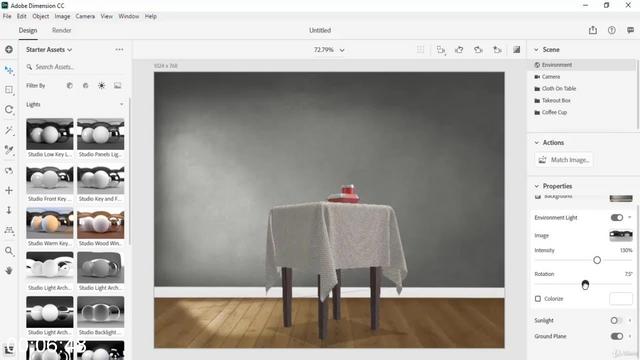Image resolution: width=640 pixels, height=360 pixels.
Task: Collapse the Scene panel
Action: pos(536,49)
